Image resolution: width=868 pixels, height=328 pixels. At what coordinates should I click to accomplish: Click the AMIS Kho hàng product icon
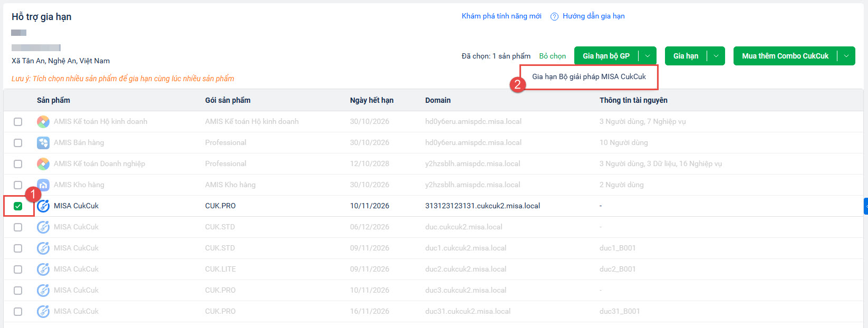coord(43,185)
